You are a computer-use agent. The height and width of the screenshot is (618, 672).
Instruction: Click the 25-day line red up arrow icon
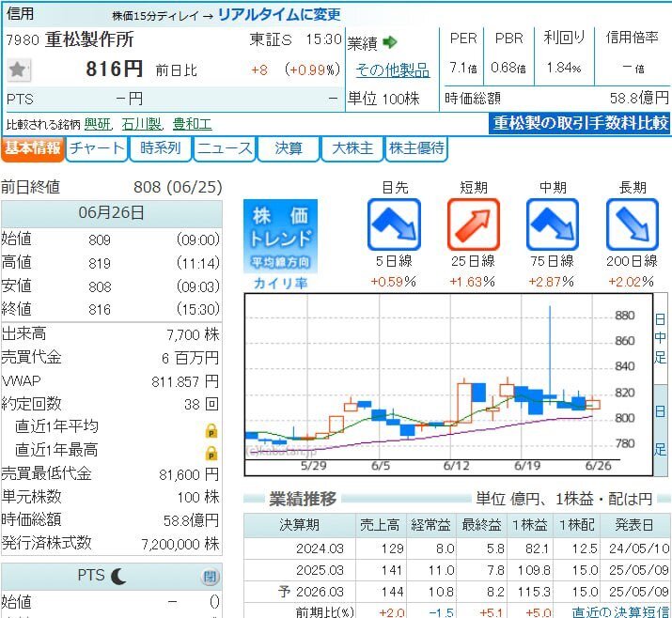tap(474, 224)
